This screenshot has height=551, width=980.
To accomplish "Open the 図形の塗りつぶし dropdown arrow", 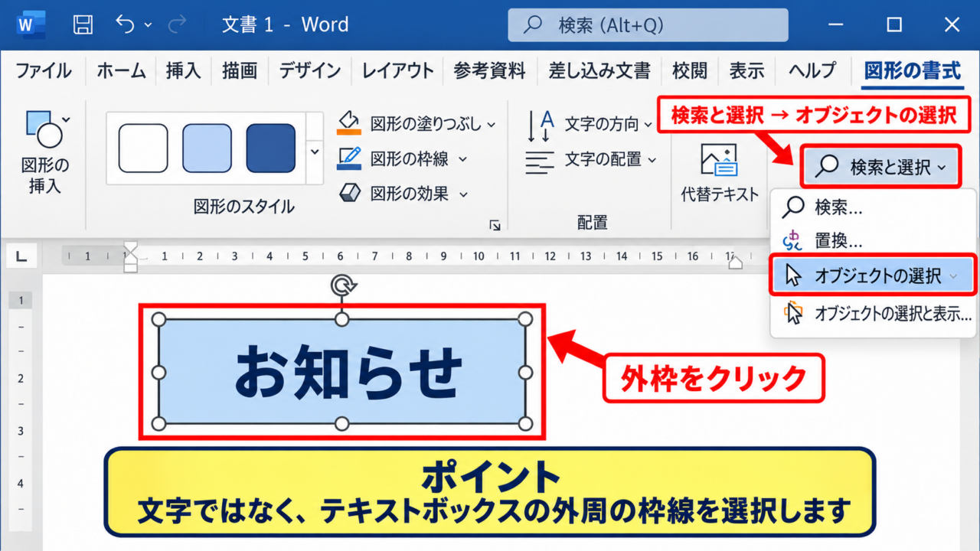I will click(x=491, y=124).
